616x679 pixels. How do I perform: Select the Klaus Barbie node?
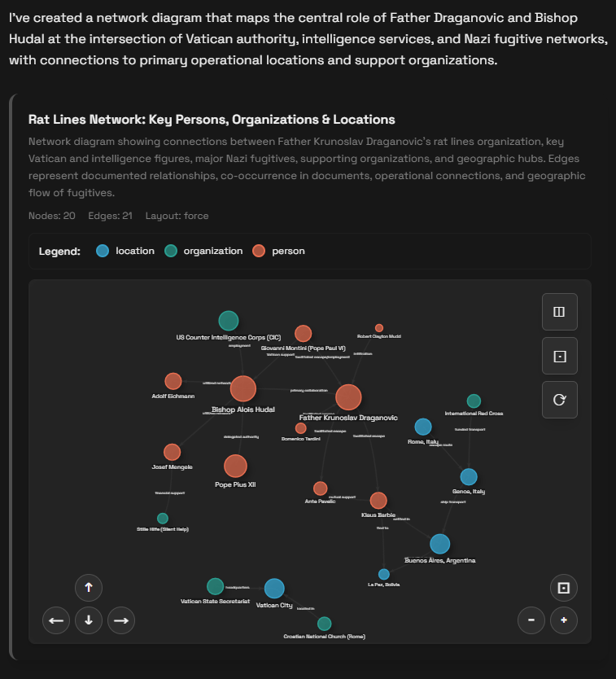pos(377,499)
